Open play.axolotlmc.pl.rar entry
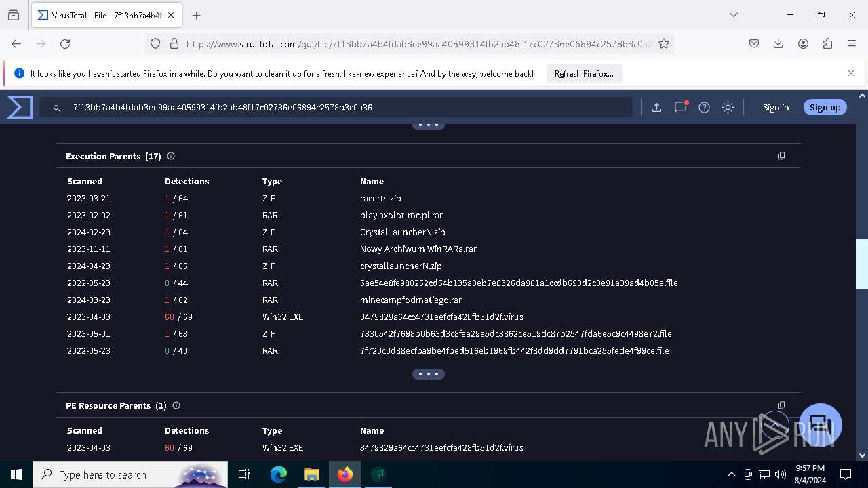The image size is (868, 488). coord(401,216)
